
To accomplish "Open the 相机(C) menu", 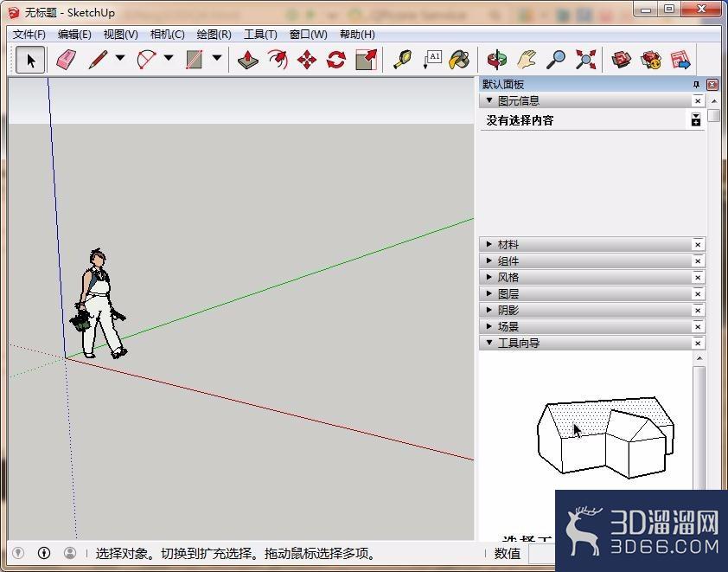I will click(x=167, y=35).
